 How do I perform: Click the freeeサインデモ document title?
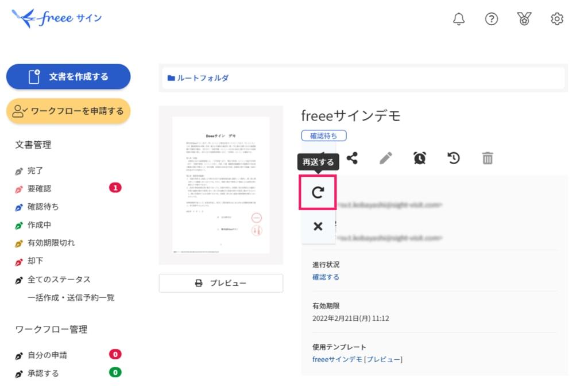351,116
